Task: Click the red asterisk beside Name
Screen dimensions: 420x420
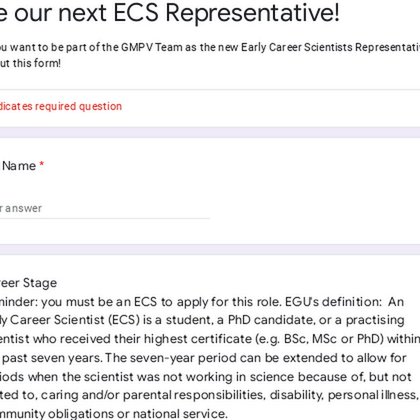Action: coord(42,164)
